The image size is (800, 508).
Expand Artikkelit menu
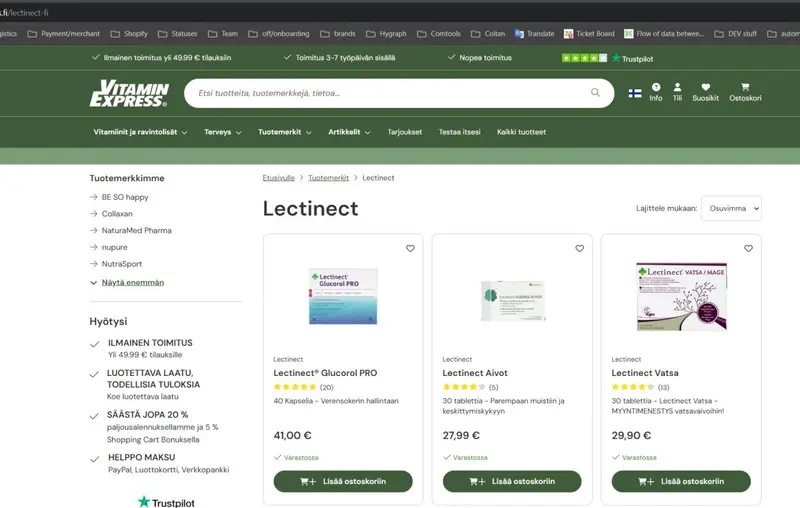349,132
